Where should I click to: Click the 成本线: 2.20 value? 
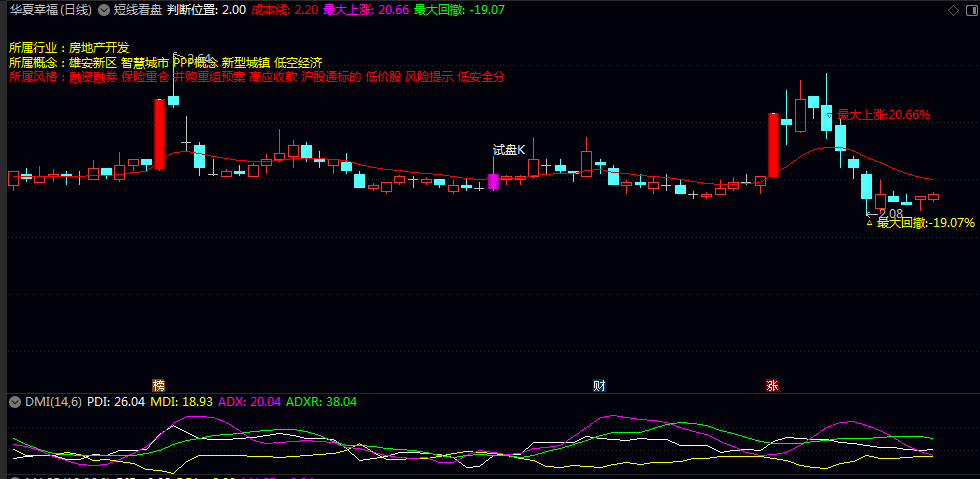point(284,10)
